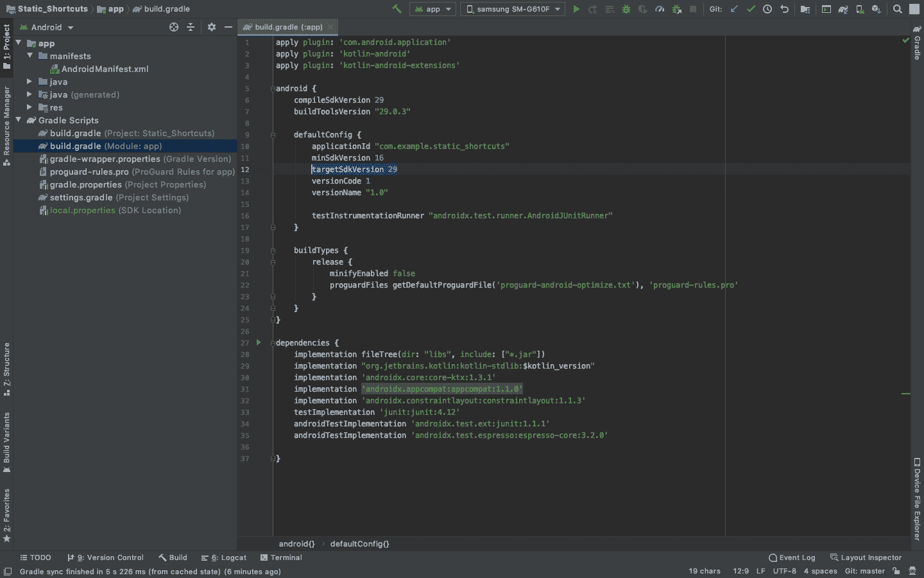This screenshot has width=924, height=578.
Task: Collapse the release block via editor gutter
Action: tap(272, 262)
